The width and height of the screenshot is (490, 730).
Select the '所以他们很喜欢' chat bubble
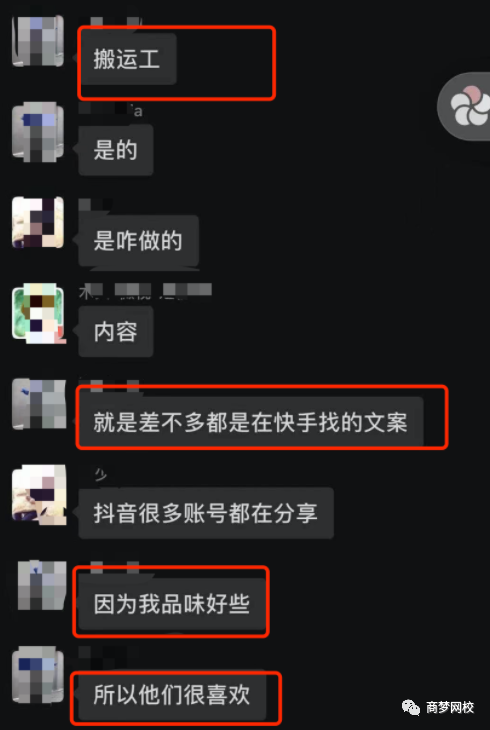[x=172, y=695]
